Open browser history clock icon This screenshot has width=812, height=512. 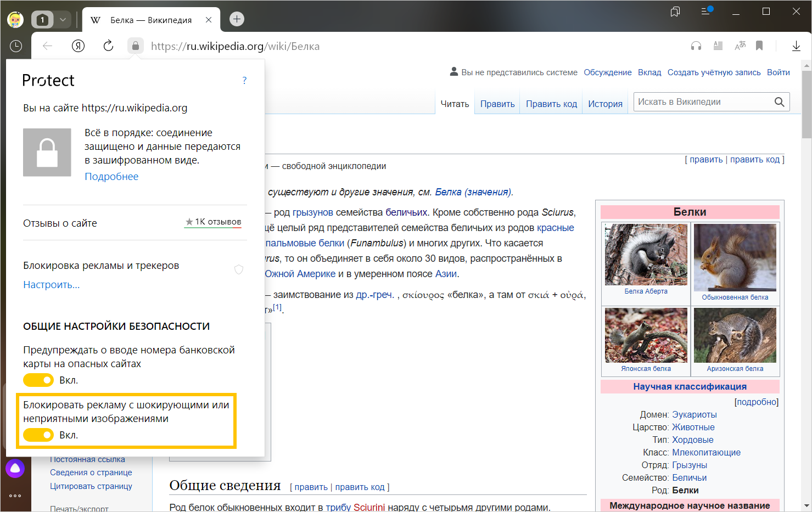click(x=16, y=46)
